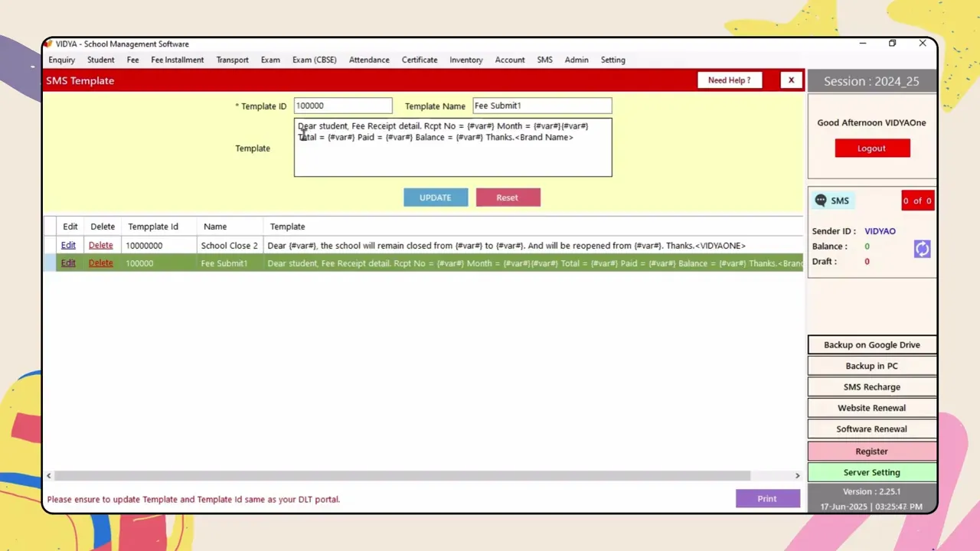Click the Need Help ? button

[730, 80]
